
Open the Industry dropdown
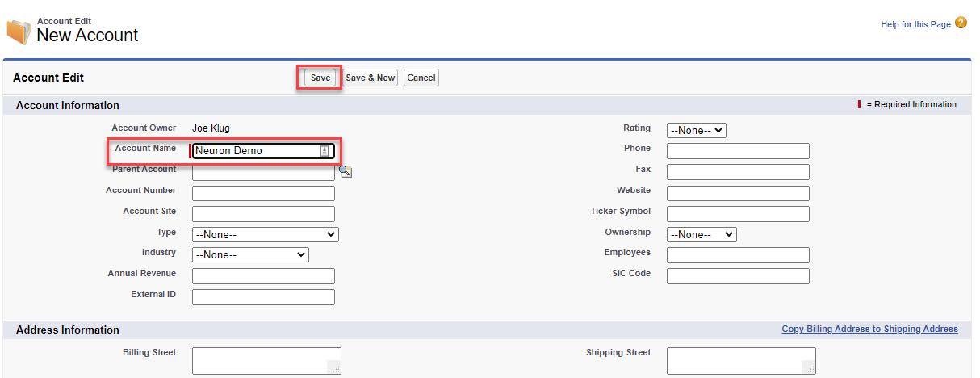coord(250,254)
